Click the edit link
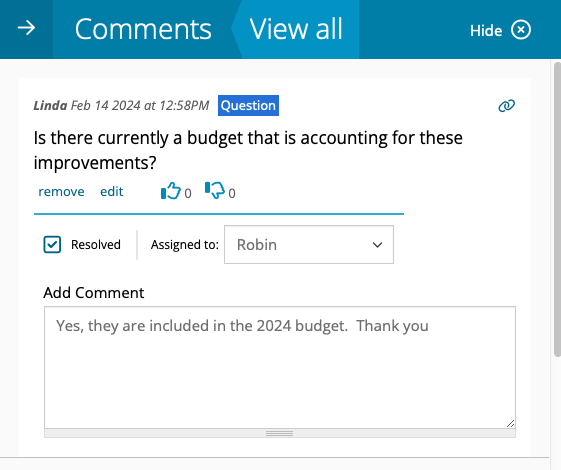The image size is (561, 470). [112, 192]
